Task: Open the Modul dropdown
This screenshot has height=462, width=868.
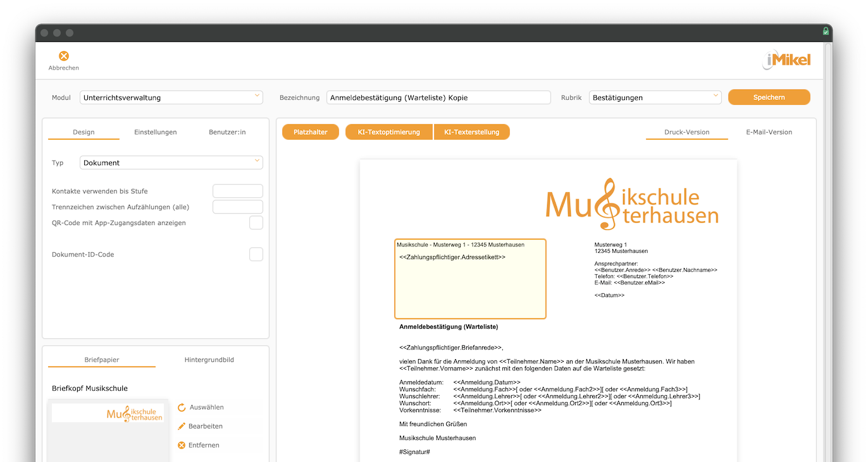Action: (x=171, y=98)
